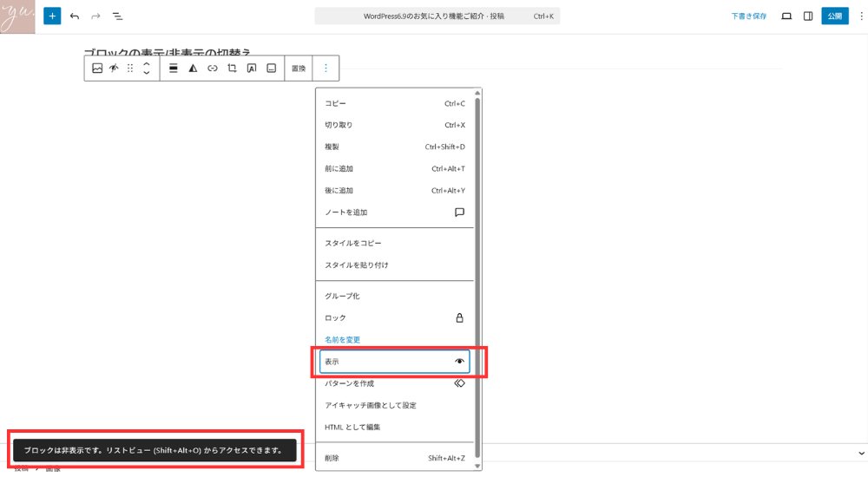Apply duotone filter icon in block toolbar
The height and width of the screenshot is (477, 868).
(193, 69)
